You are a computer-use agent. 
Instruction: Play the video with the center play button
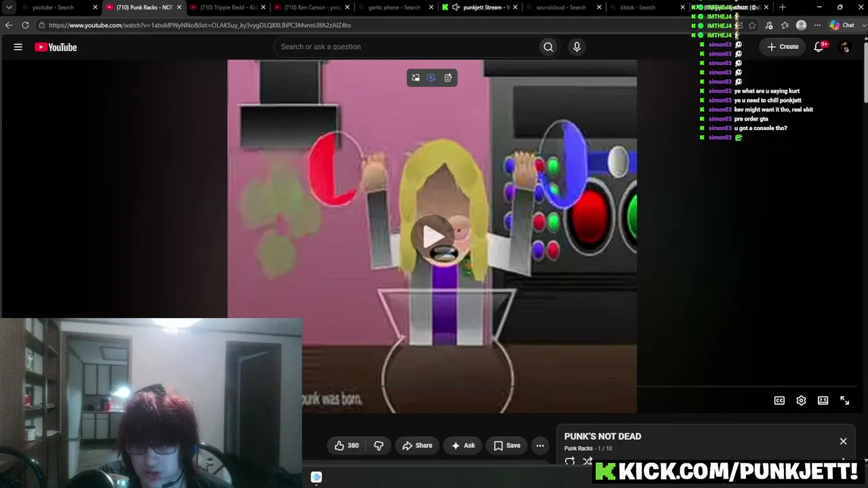tap(433, 236)
